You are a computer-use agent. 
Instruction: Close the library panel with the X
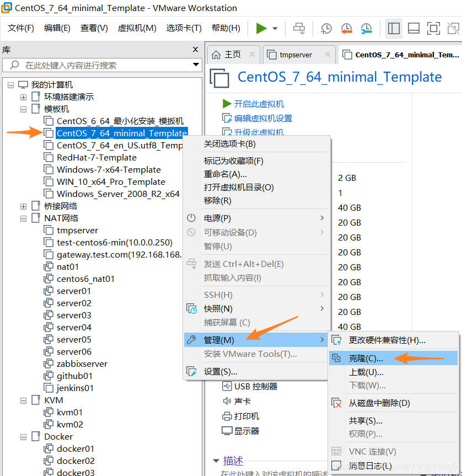coord(195,50)
